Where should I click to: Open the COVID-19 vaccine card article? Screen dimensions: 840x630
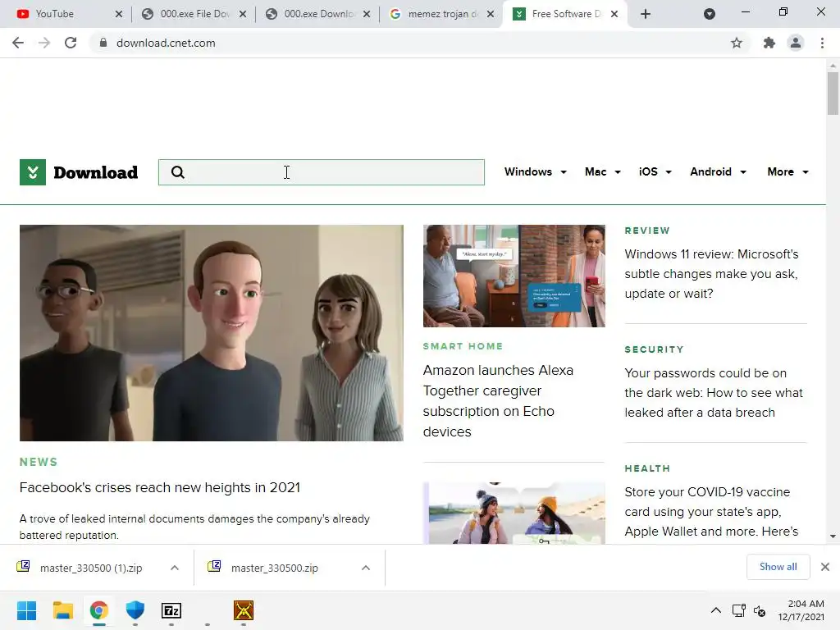[x=711, y=512]
